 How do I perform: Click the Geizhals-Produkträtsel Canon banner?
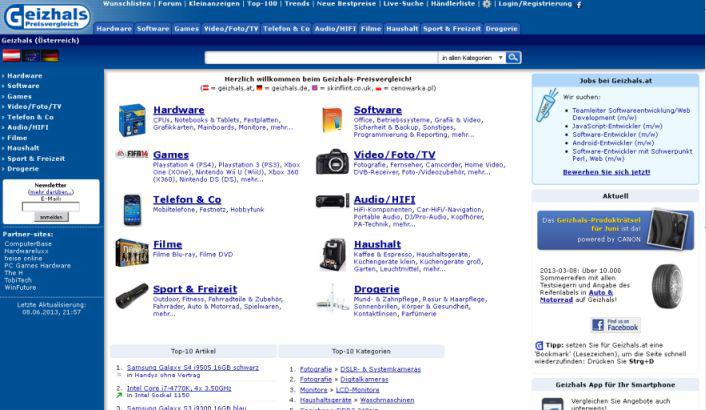tap(615, 230)
